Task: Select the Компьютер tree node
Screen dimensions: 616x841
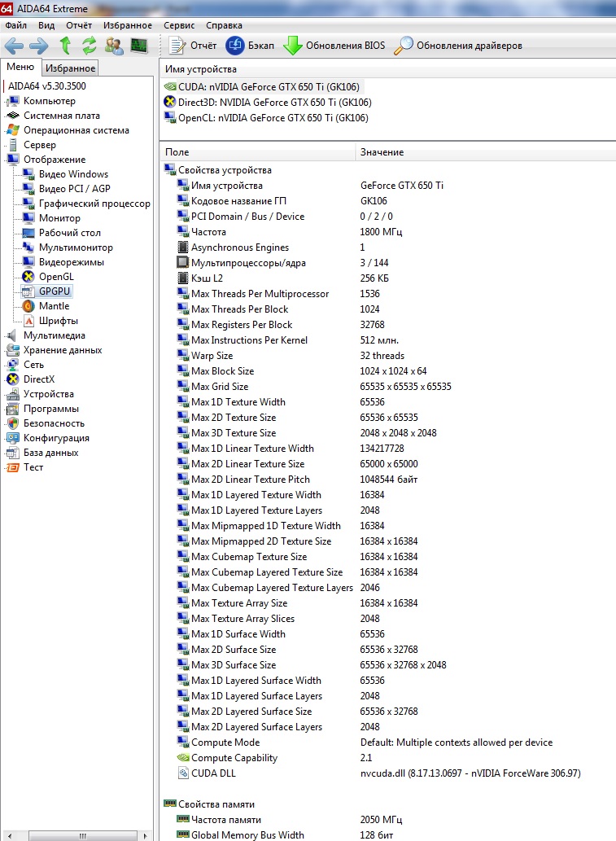Action: coord(50,101)
